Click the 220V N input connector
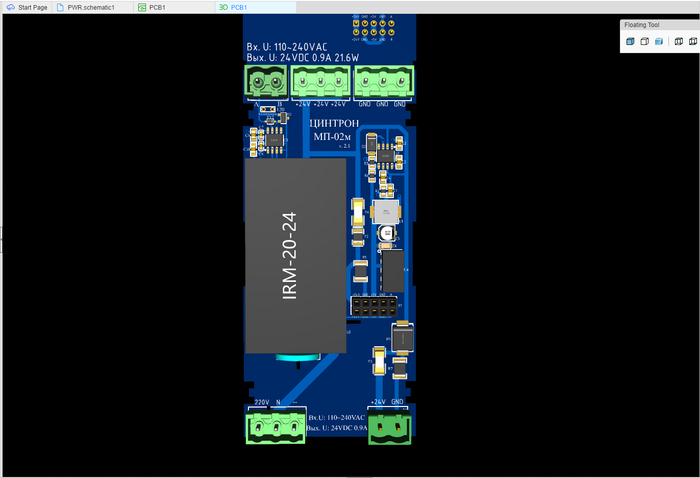The image size is (700, 478). [276, 428]
